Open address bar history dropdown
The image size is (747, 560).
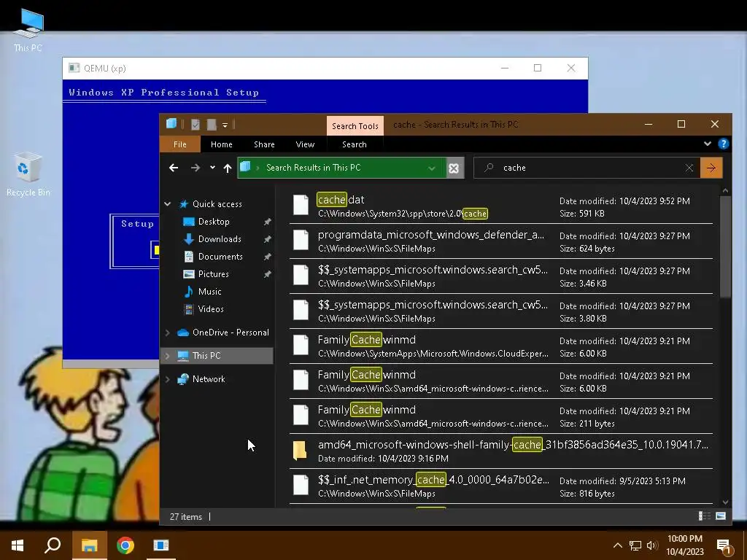(x=432, y=168)
